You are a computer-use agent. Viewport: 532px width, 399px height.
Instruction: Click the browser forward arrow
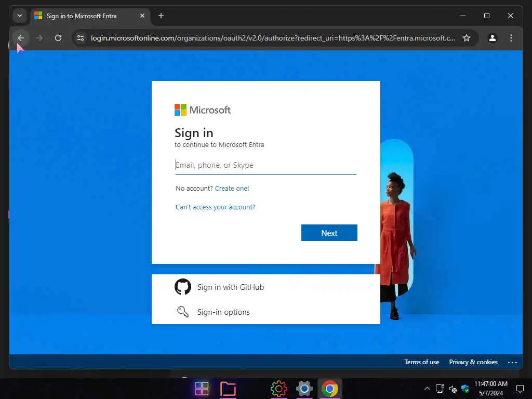(x=39, y=38)
